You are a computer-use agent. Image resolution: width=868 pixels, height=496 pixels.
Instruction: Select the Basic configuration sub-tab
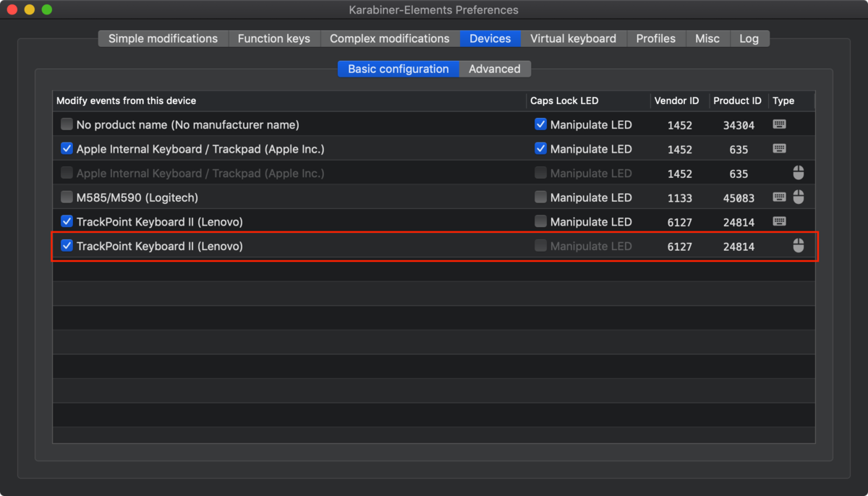click(x=399, y=69)
